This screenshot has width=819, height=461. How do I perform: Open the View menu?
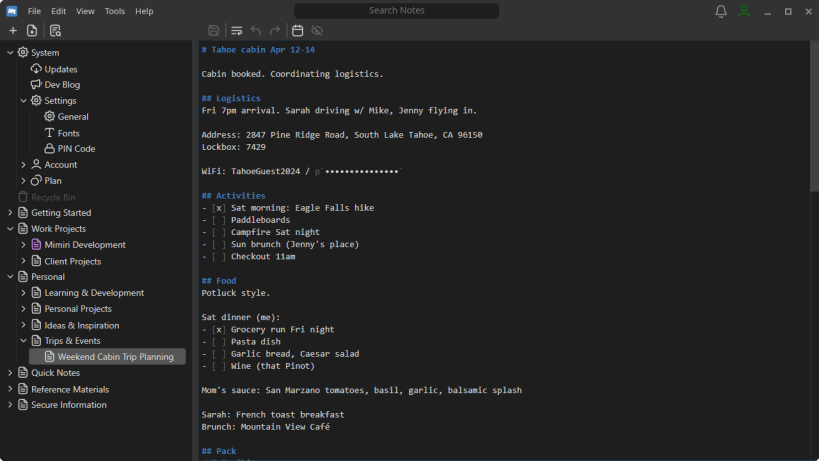tap(85, 11)
